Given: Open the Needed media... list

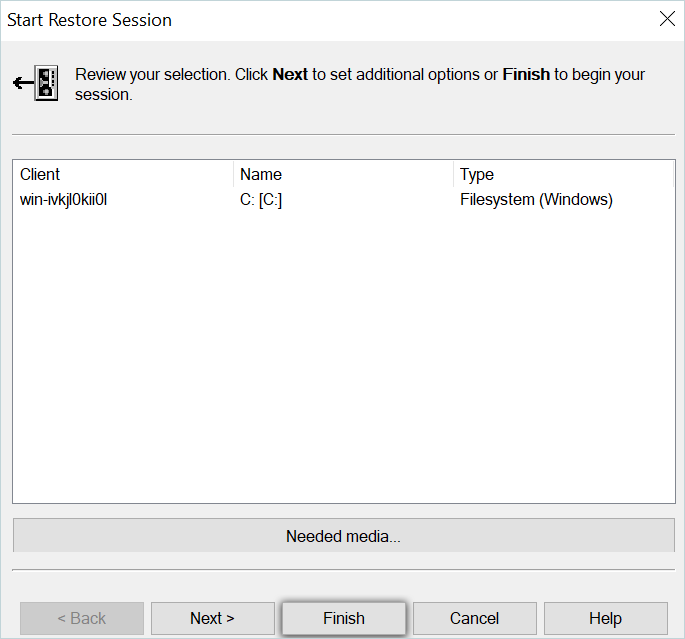Looking at the screenshot, I should point(343,536).
